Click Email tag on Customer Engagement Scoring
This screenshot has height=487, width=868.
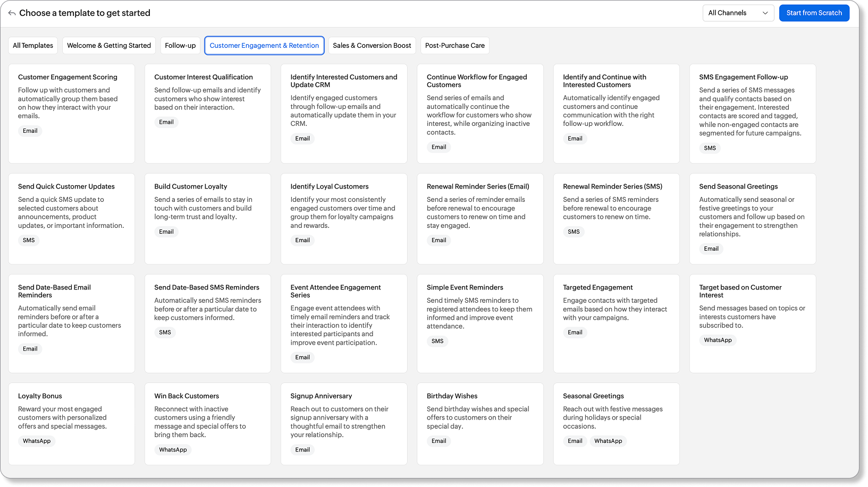click(x=30, y=131)
